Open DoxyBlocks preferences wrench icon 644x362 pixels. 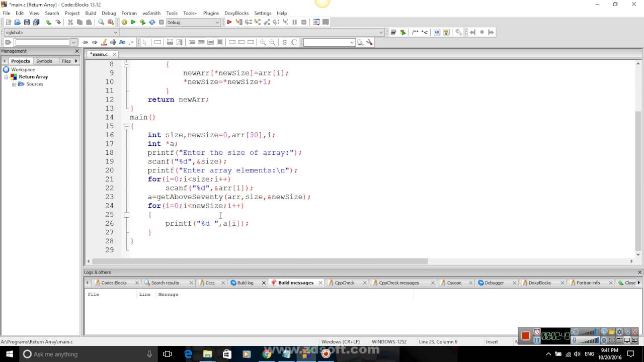click(459, 32)
